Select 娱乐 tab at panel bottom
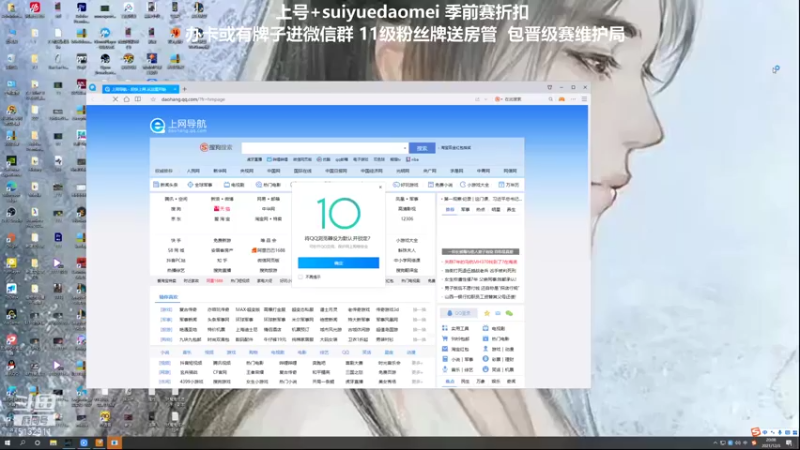Viewport: 800px width, 450px height. (496, 382)
